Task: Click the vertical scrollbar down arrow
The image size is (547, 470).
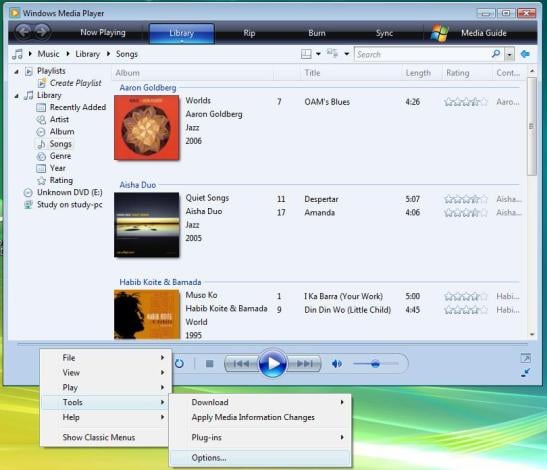Action: [x=532, y=334]
